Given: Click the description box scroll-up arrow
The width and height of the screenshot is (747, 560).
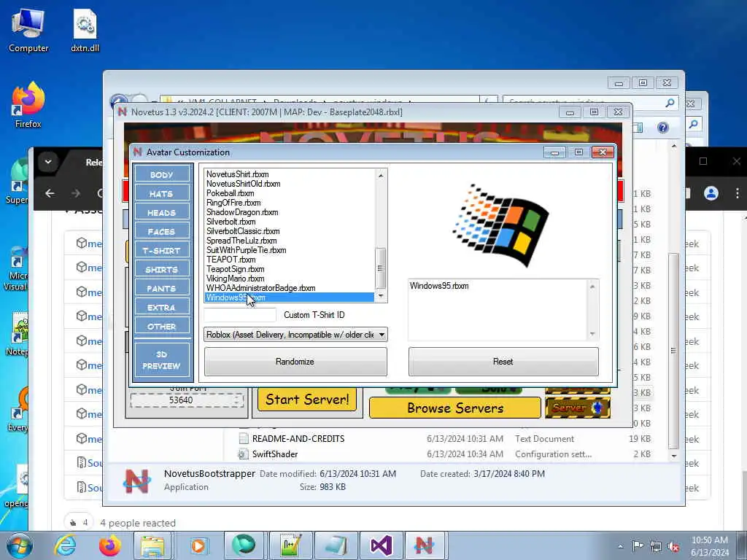Looking at the screenshot, I should click(592, 286).
